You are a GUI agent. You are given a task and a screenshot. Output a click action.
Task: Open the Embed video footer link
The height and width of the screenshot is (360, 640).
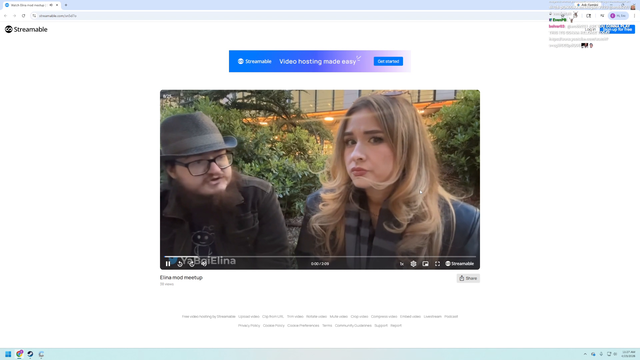pos(410,317)
